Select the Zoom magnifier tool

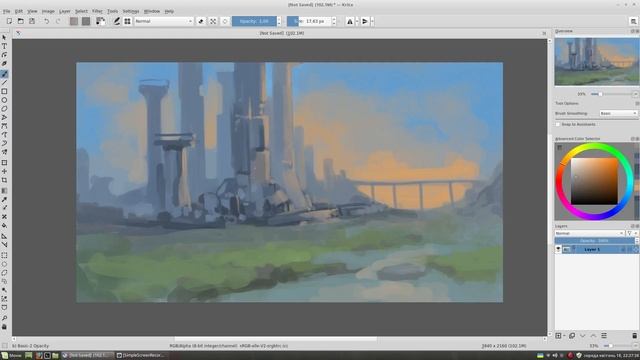(4, 318)
